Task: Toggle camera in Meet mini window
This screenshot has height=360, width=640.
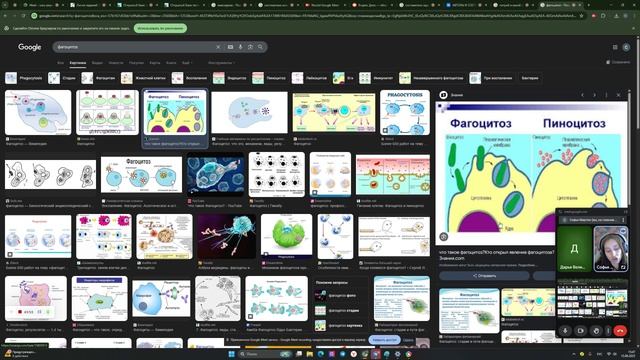Action: click(580, 331)
